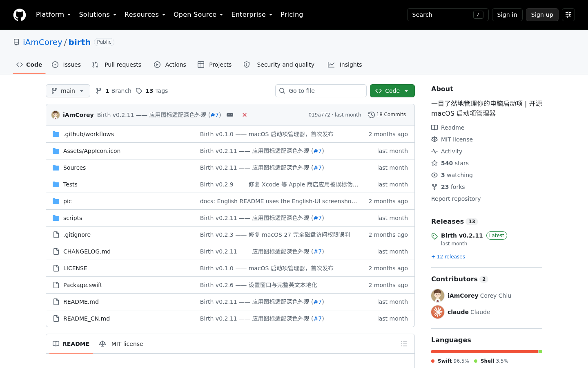Viewport: 588px width, 368px height.
Task: Click the Package.swift file icon
Action: [x=56, y=285]
